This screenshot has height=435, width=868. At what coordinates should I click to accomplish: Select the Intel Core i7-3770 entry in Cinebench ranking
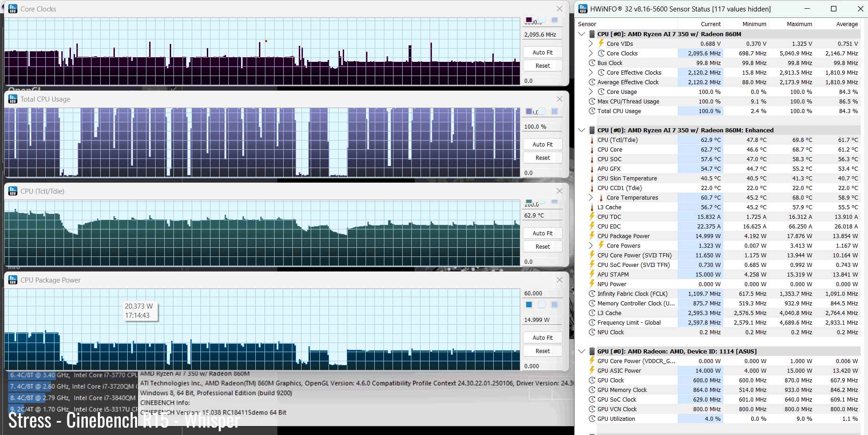point(73,375)
